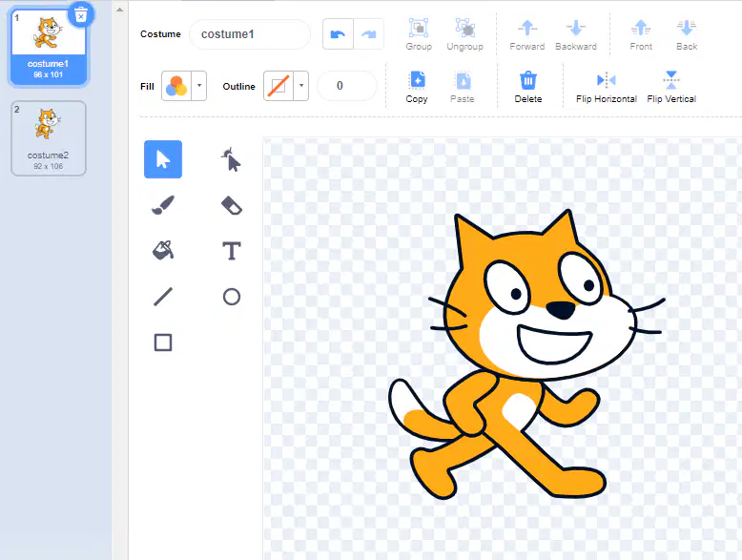The image size is (742, 560).
Task: Click Flip Vertical
Action: tap(671, 87)
